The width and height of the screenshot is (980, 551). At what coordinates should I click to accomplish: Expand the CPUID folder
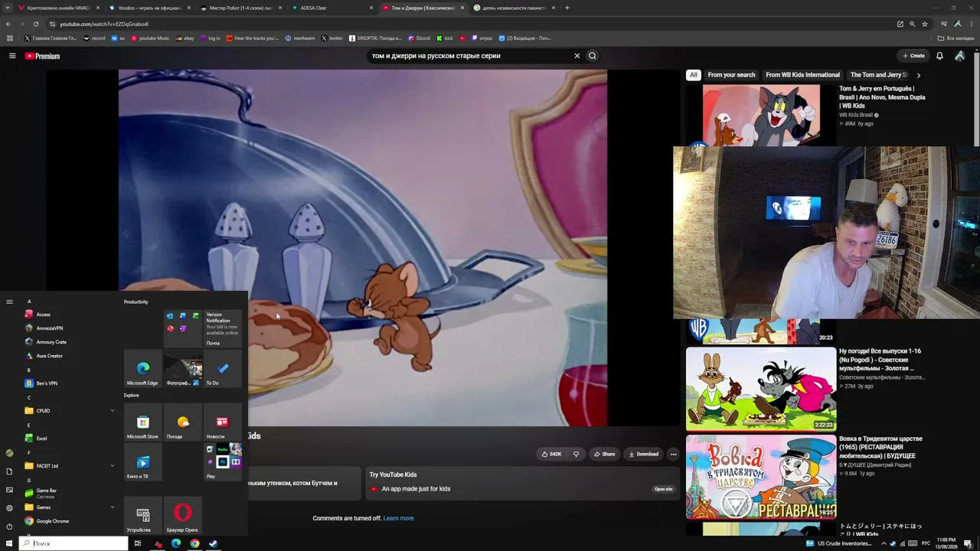pos(69,411)
